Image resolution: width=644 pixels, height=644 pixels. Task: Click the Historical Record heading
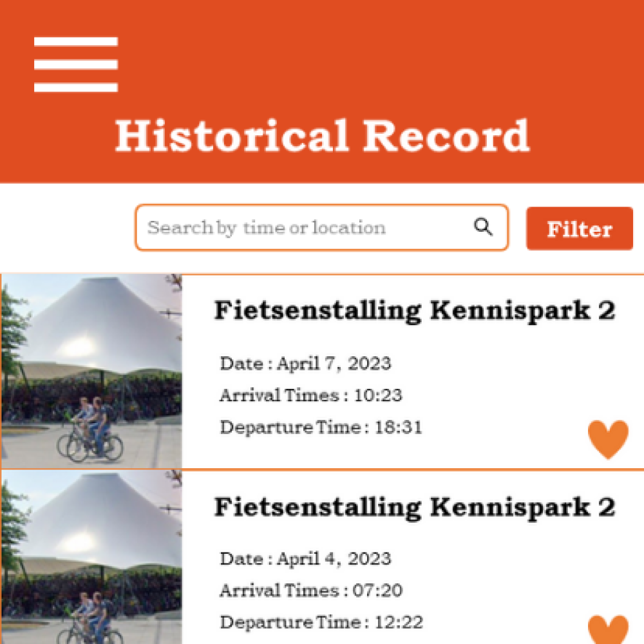coord(322,136)
